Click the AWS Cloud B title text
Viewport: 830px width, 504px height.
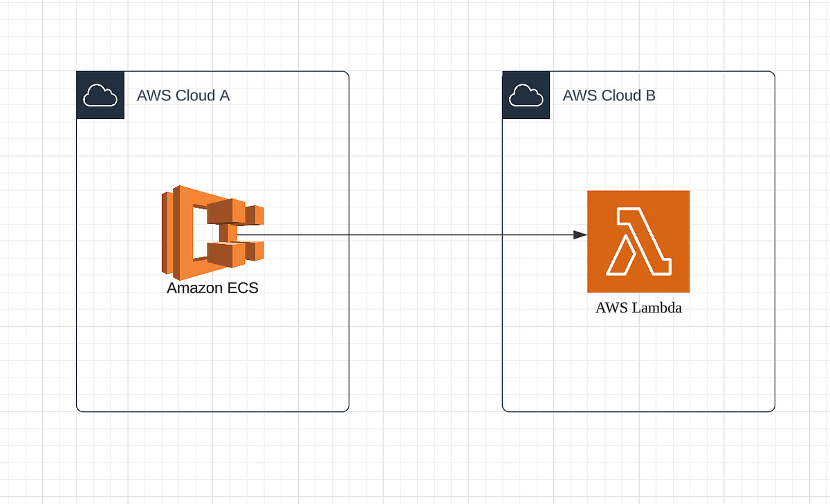[x=609, y=95]
